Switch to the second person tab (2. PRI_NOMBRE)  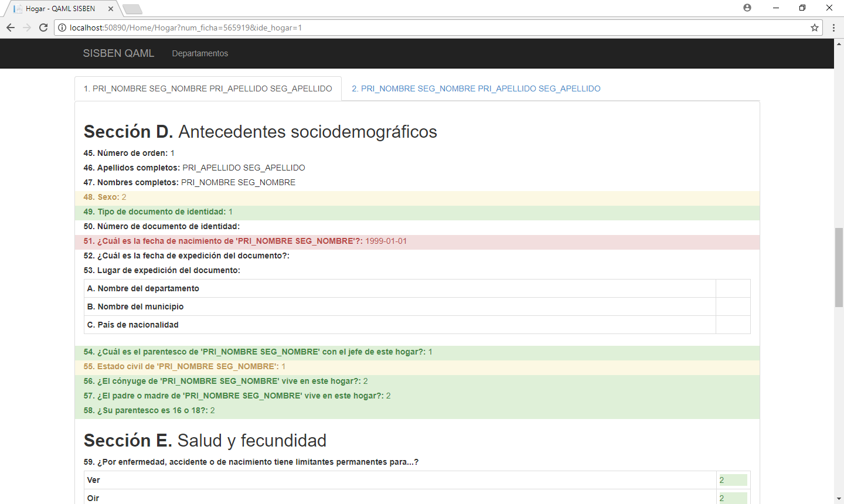pos(476,88)
